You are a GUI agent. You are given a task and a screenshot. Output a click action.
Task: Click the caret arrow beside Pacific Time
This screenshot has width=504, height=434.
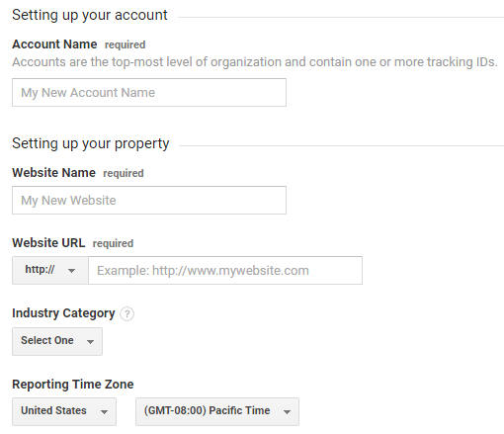[287, 412]
